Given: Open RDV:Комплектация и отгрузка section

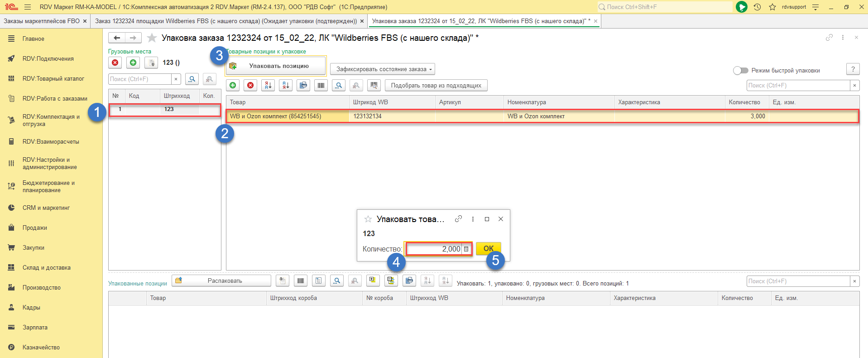Looking at the screenshot, I should point(51,120).
